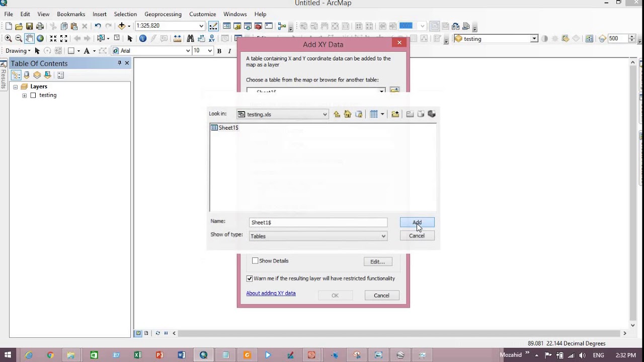Select Sheet1$ table in file list
The image size is (644, 362).
224,128
